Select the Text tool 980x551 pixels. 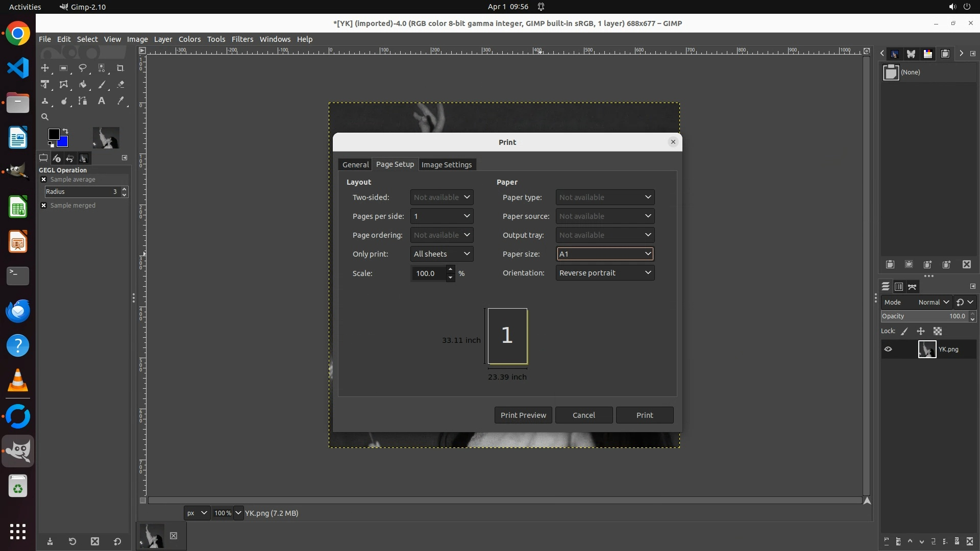[102, 101]
